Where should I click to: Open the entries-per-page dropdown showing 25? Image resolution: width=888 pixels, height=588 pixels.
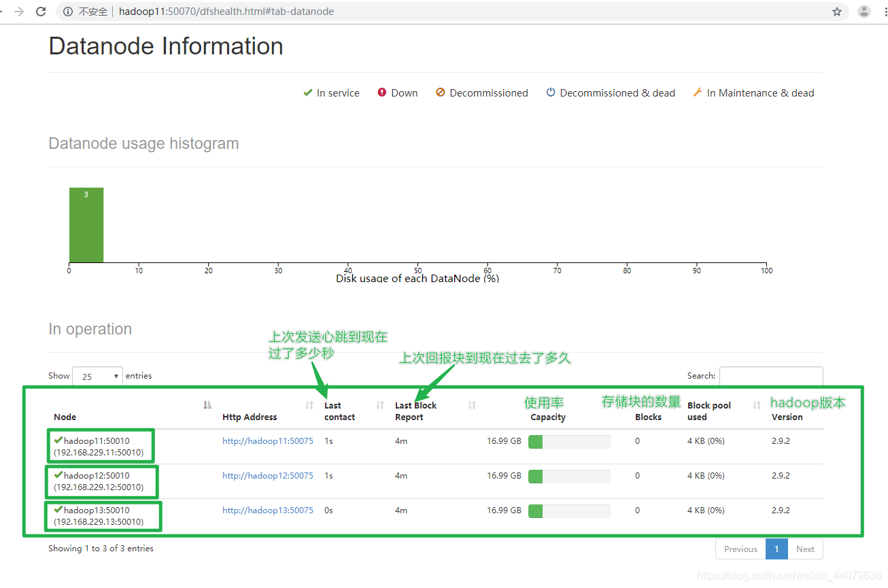[x=97, y=376]
